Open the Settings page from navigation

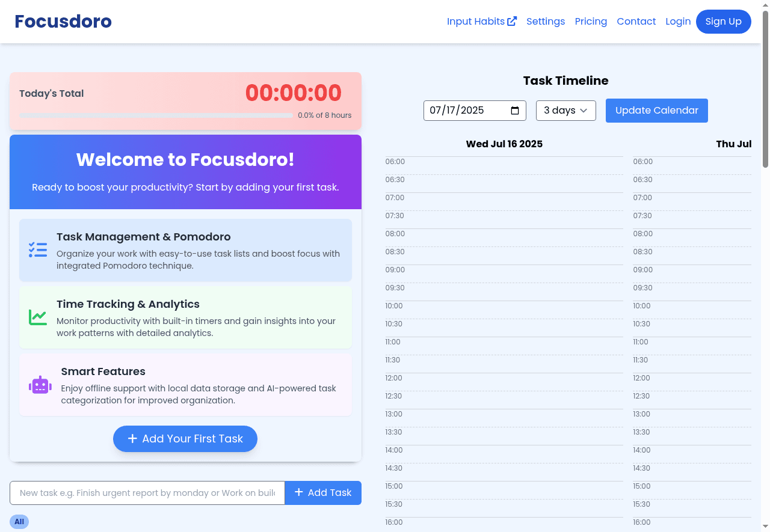tap(546, 22)
